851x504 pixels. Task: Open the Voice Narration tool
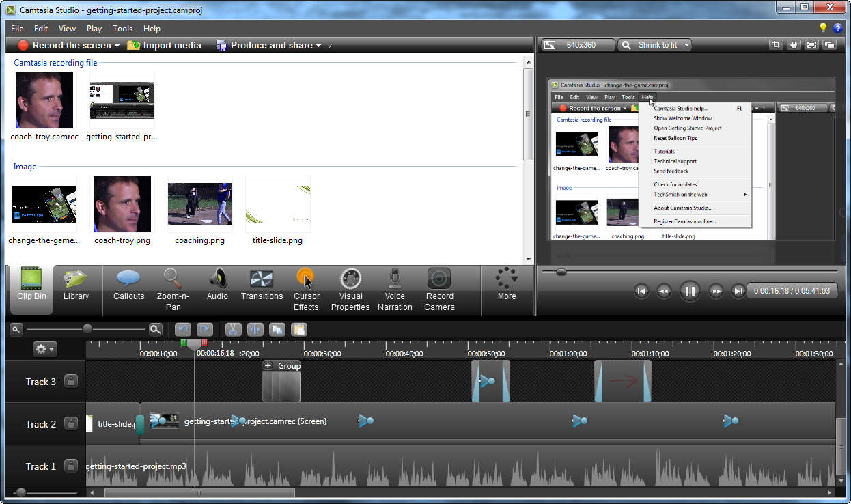395,288
